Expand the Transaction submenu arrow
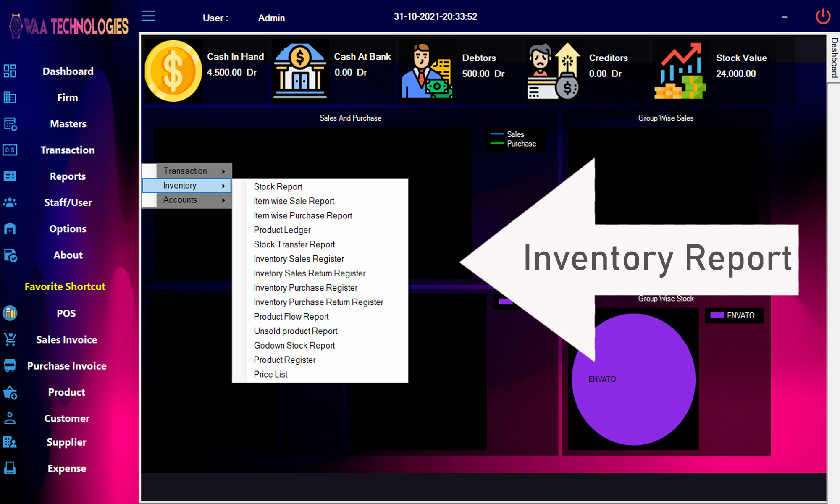The height and width of the screenshot is (504, 840). (223, 171)
